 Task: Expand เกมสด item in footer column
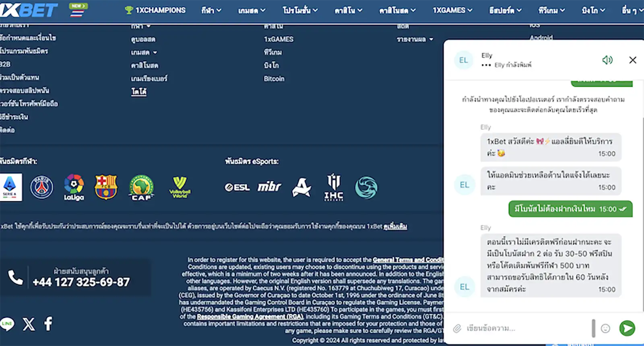pos(144,52)
